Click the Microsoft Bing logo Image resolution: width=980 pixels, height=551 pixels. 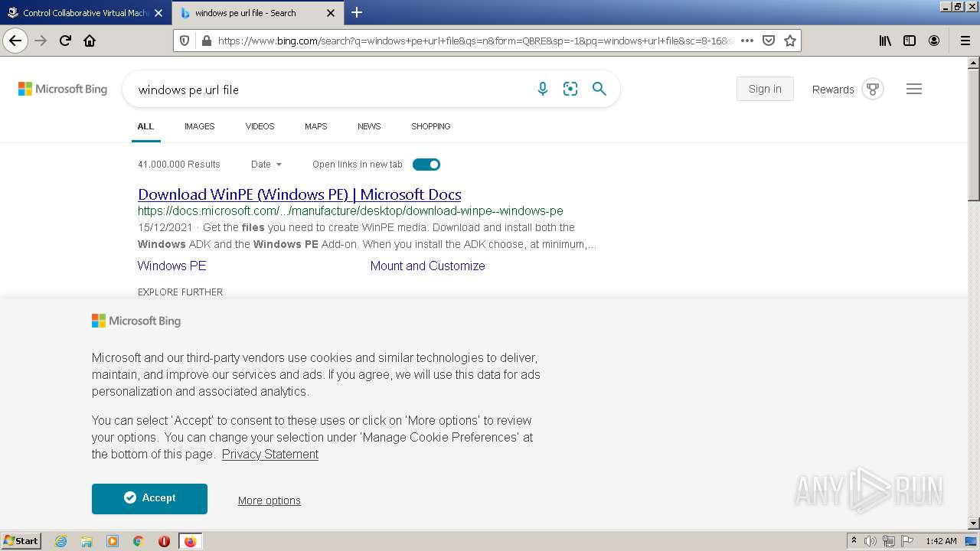point(63,89)
